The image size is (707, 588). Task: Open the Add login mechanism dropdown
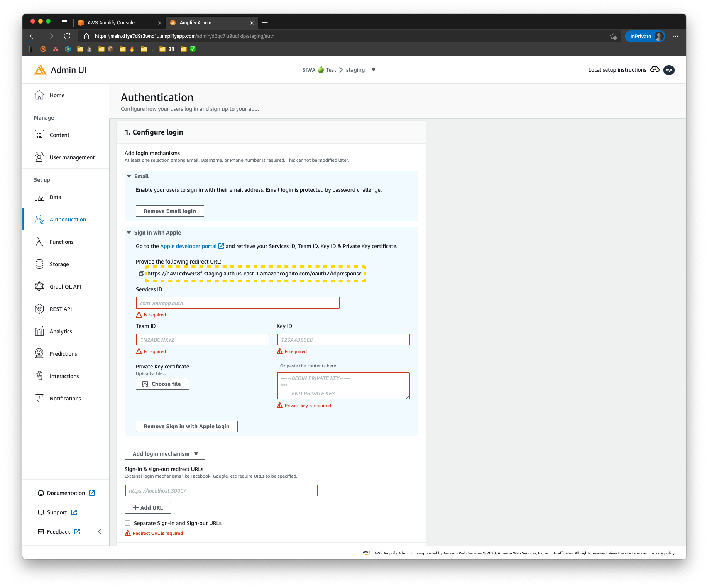click(164, 453)
